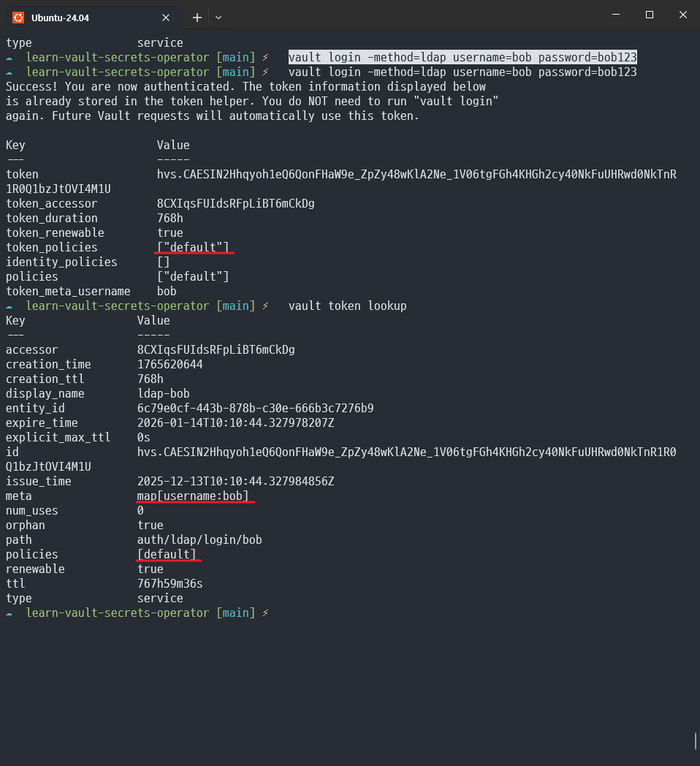
Task: Click the explicit_max_ttl value 0s
Action: click(144, 437)
